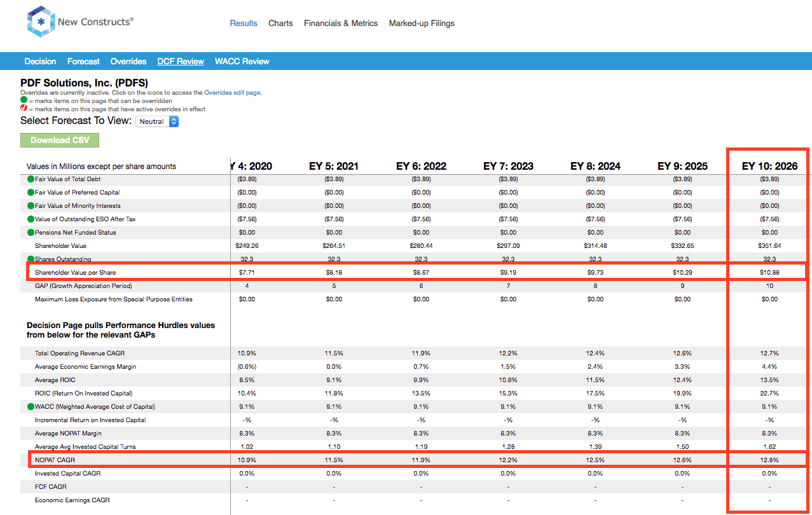
Task: Click green override dot beside Fair Value of Preferred Capital
Action: (x=31, y=193)
